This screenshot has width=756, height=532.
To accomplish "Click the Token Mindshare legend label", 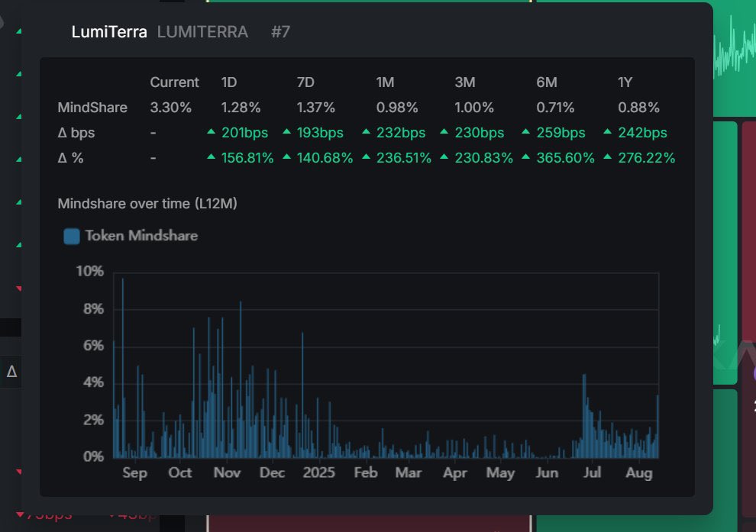I will [x=141, y=236].
